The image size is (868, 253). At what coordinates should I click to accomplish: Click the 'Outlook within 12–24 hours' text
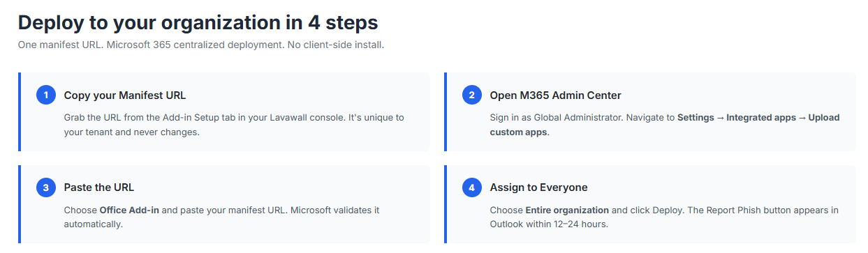pos(549,224)
